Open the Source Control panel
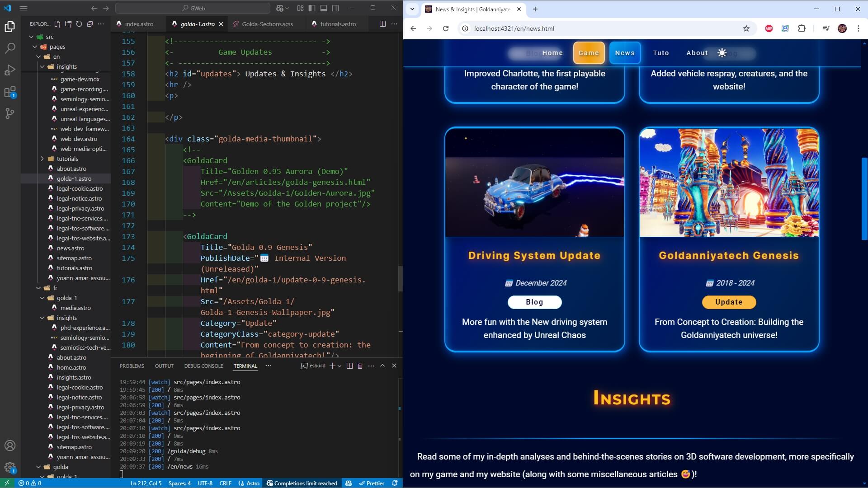 [x=10, y=114]
